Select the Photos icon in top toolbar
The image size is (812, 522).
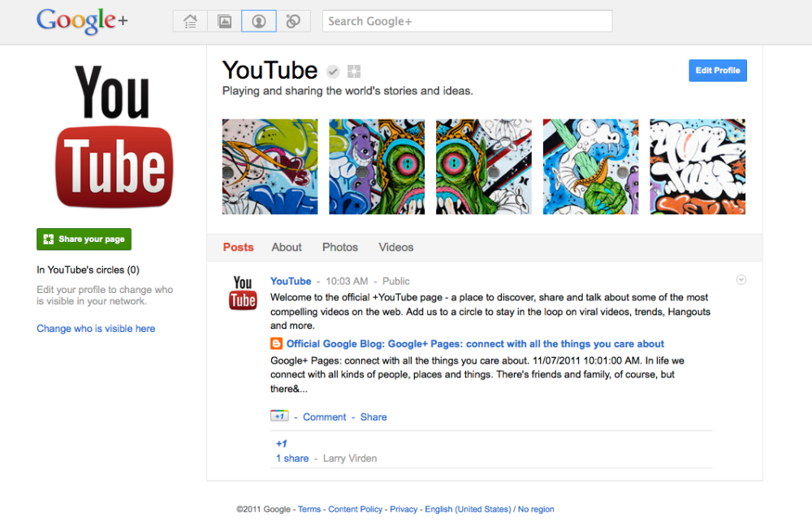(x=224, y=21)
